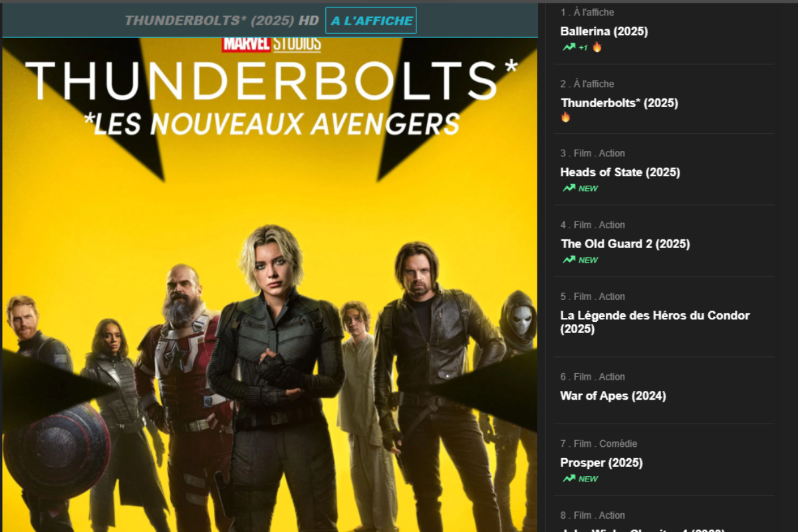Open the A L'AFFICHE badge button
The image size is (798, 532).
point(371,21)
